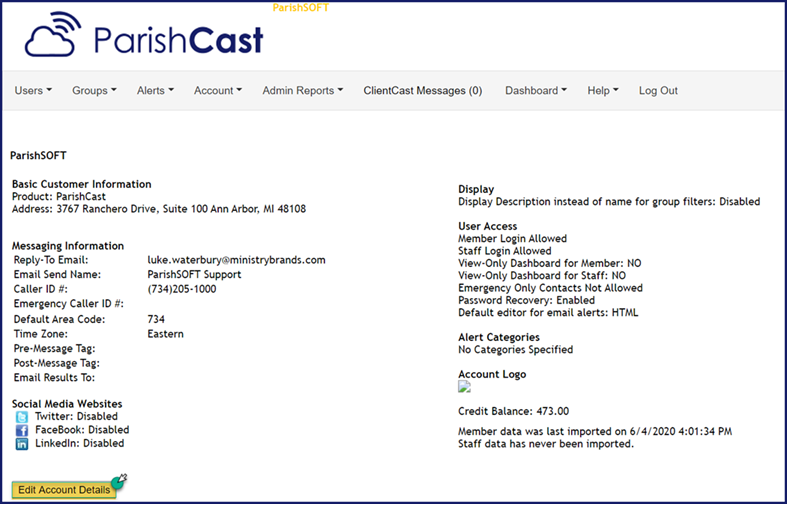The width and height of the screenshot is (787, 505).
Task: Click the Twitter: Disabled text
Action: [76, 416]
